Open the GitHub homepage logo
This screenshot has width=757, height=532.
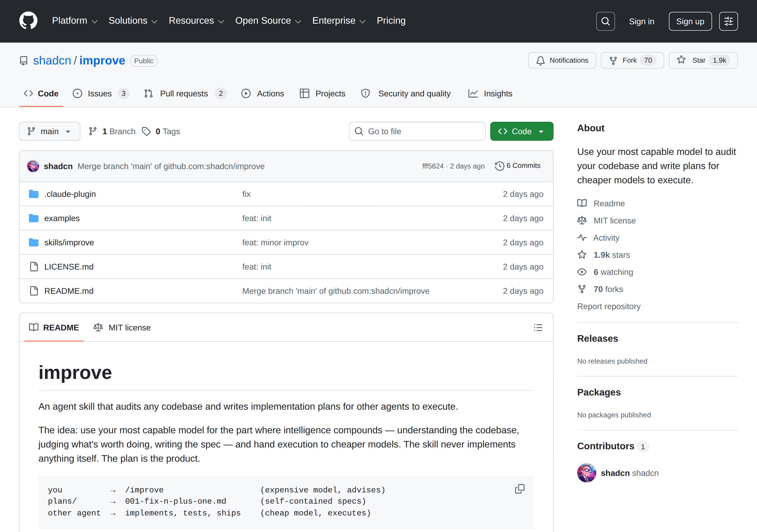pyautogui.click(x=28, y=21)
